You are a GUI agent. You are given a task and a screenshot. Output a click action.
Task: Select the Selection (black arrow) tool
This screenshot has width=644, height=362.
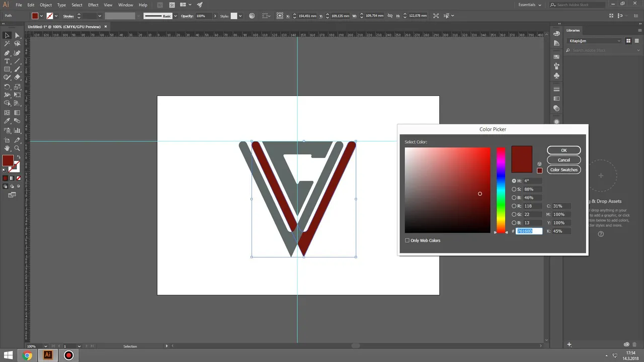(7, 35)
